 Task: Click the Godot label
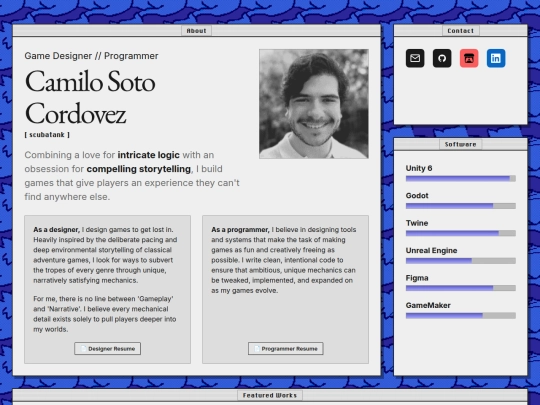click(x=417, y=196)
